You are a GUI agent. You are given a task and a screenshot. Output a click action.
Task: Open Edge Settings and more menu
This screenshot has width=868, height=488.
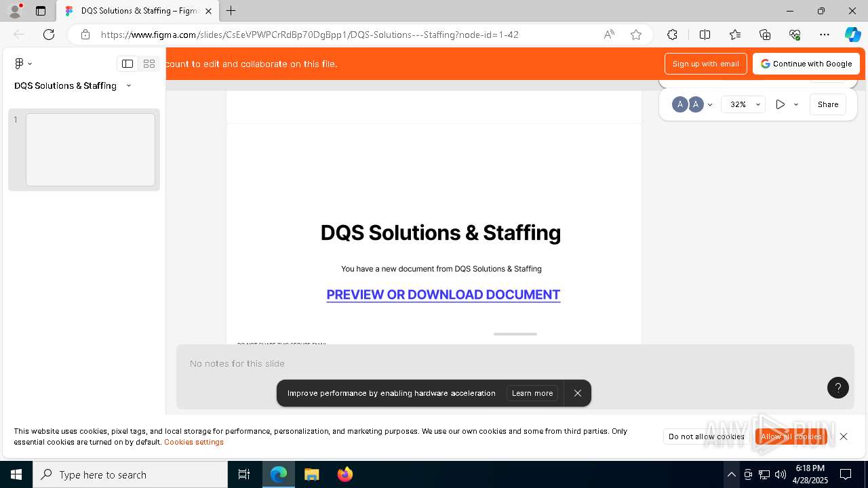tap(825, 35)
